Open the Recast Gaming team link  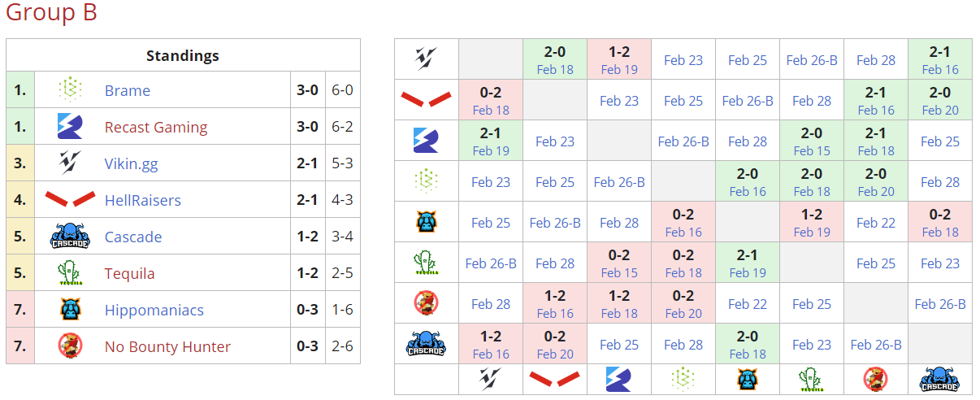pyautogui.click(x=155, y=127)
